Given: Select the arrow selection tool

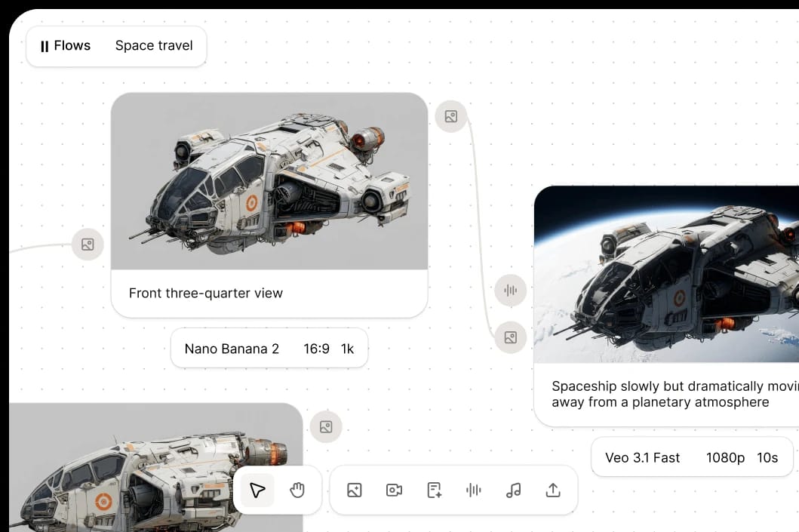Looking at the screenshot, I should coord(257,490).
